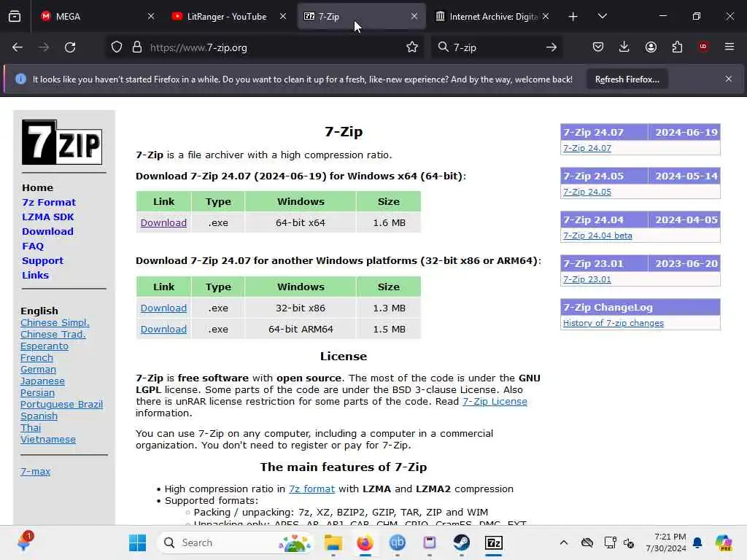Open clock and date in taskbar
Viewport: 747px width, 560px height.
coord(665,542)
